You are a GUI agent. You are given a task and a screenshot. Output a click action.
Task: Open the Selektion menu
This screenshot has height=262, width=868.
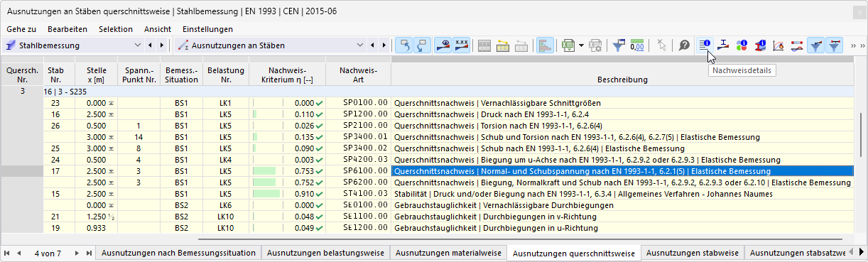pyautogui.click(x=116, y=29)
